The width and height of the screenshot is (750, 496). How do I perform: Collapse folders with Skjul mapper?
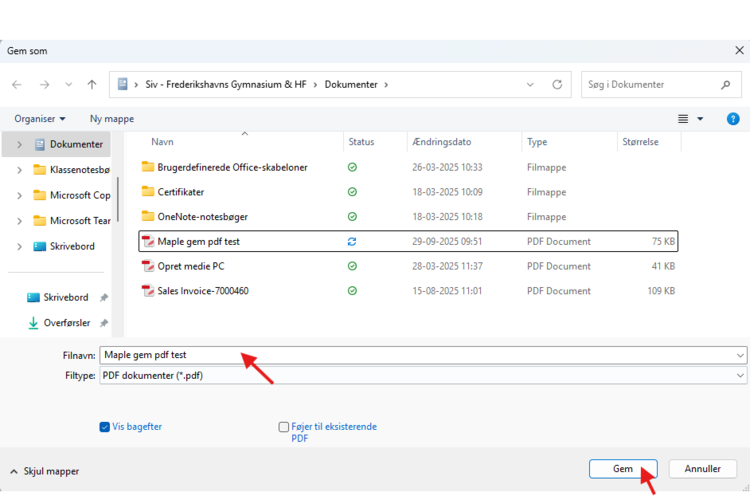45,470
